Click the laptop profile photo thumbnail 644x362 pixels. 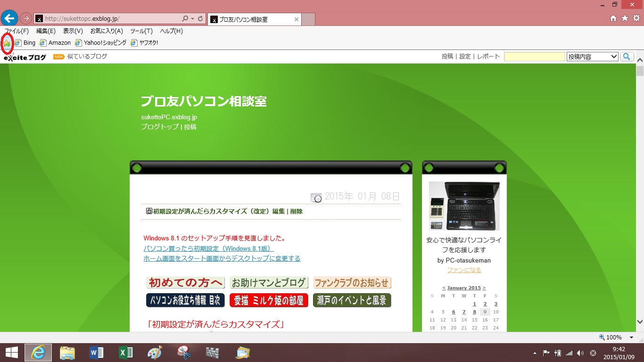pyautogui.click(x=464, y=206)
